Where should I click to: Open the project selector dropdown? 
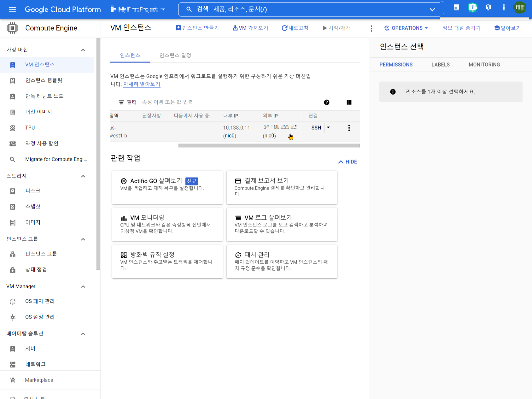(138, 9)
